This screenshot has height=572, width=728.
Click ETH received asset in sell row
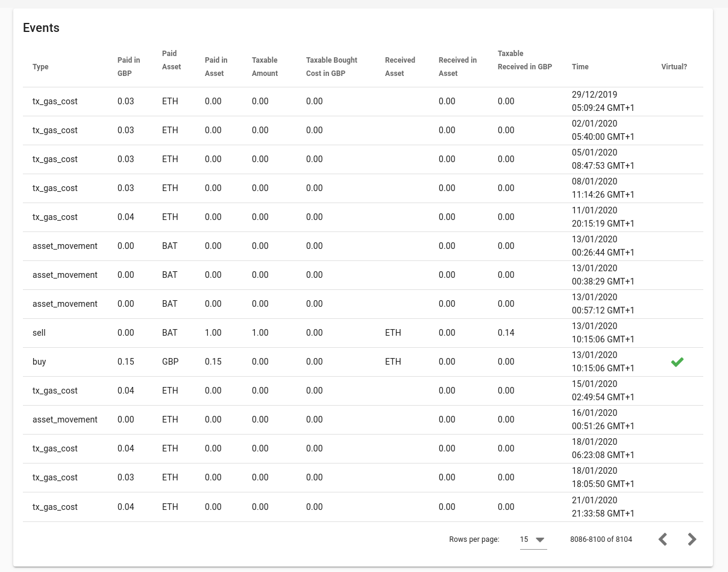(x=393, y=333)
